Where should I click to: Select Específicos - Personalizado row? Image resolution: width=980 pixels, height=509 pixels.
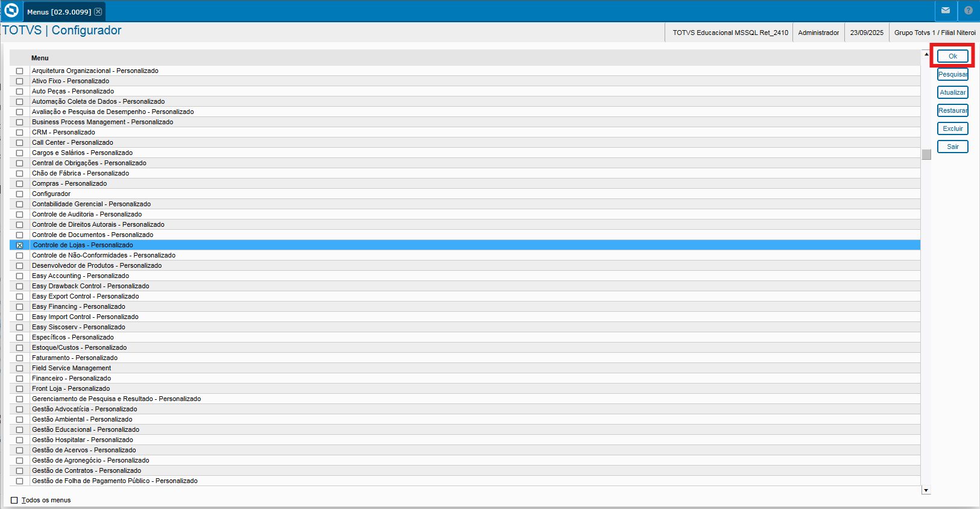click(465, 338)
